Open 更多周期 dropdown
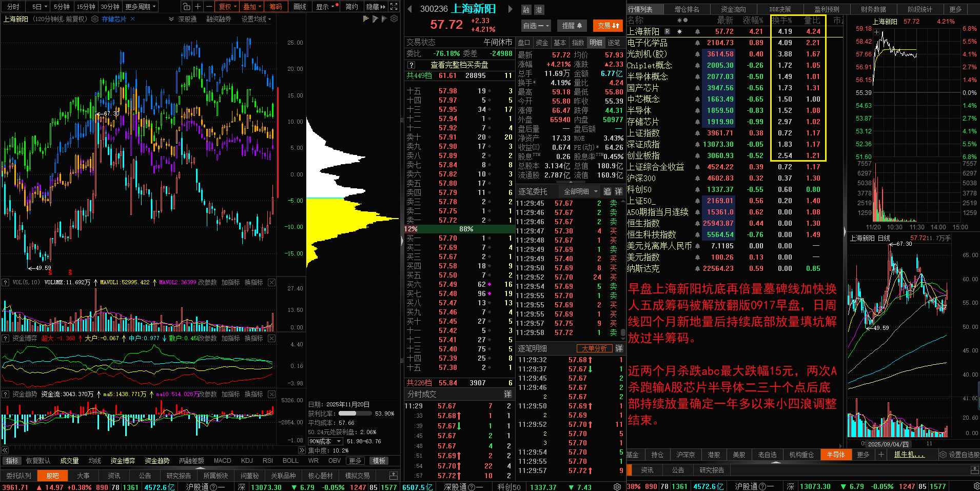 (x=140, y=7)
